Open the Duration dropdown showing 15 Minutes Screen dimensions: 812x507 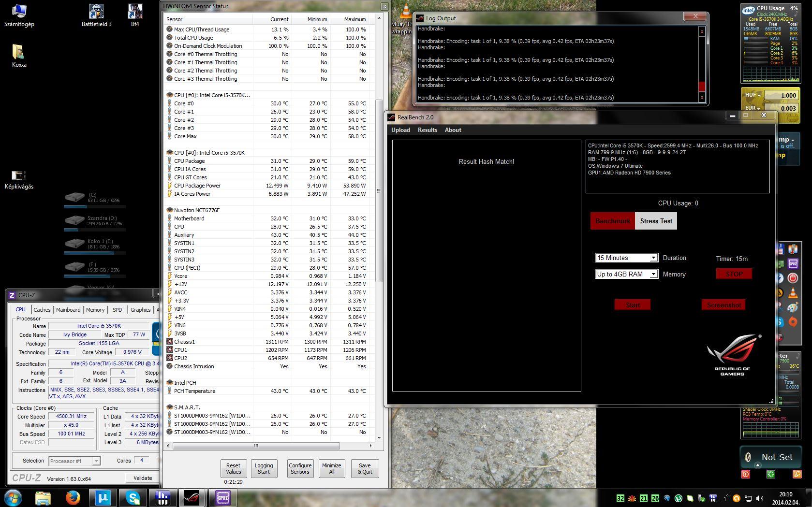point(627,258)
